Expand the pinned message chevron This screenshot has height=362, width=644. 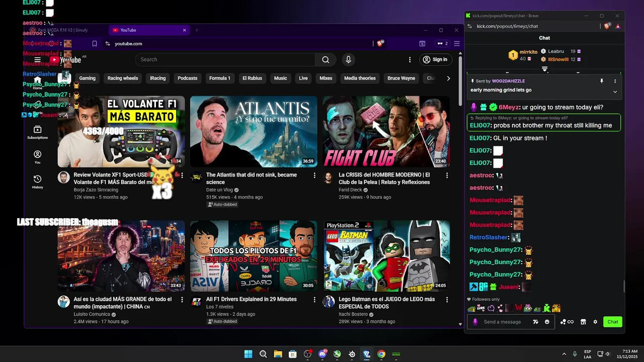click(615, 92)
